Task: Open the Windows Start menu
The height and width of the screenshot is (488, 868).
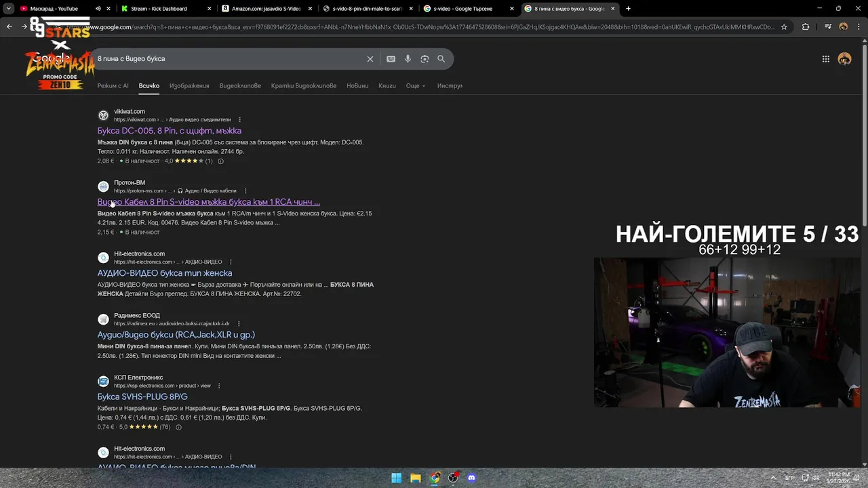Action: 397,478
